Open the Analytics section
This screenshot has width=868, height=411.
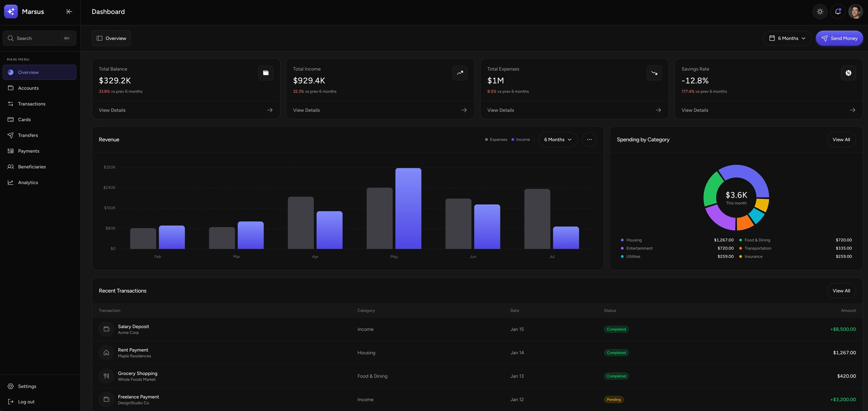(x=28, y=182)
